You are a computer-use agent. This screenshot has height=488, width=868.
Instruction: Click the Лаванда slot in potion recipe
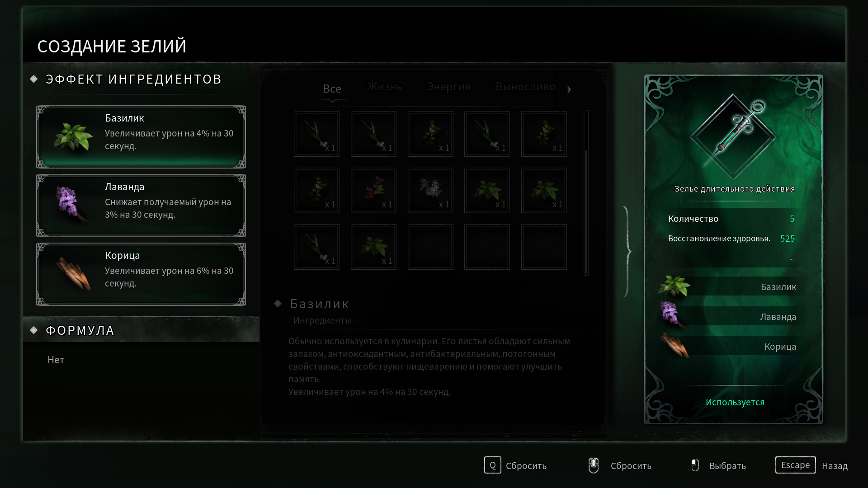731,317
